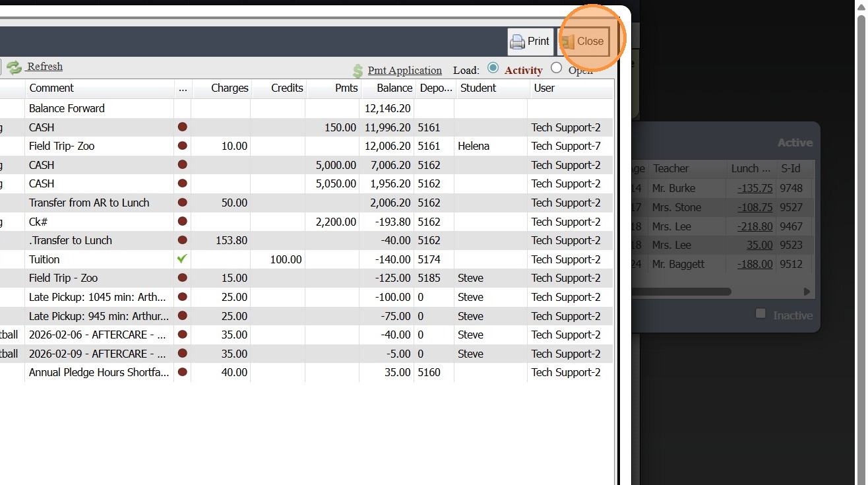Screen dimensions: 868x485
Task: Sort by the Charges column header
Action: [229, 88]
